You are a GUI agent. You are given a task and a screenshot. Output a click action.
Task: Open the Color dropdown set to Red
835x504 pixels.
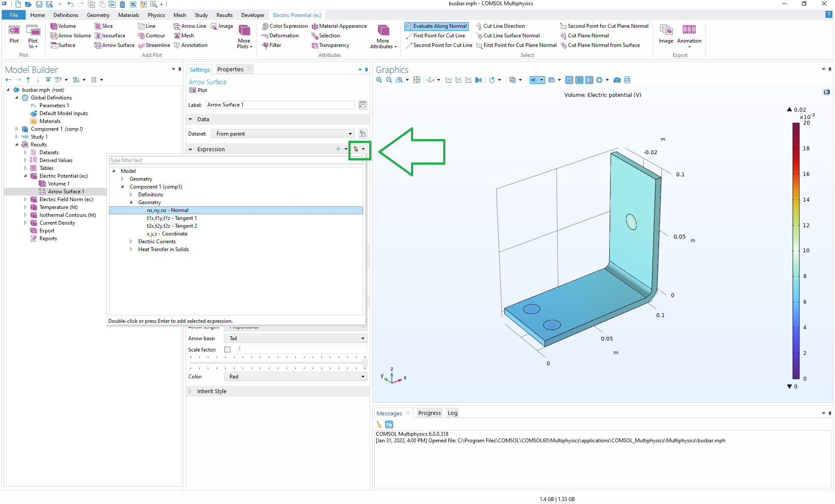[x=296, y=377]
